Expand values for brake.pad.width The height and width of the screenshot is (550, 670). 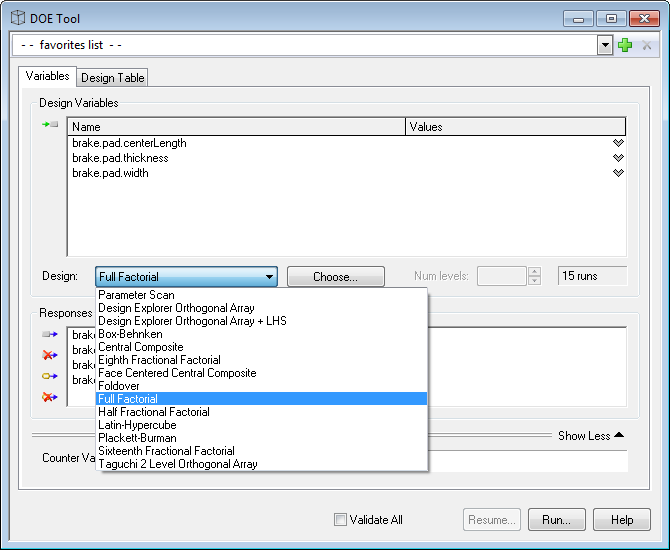pyautogui.click(x=618, y=173)
